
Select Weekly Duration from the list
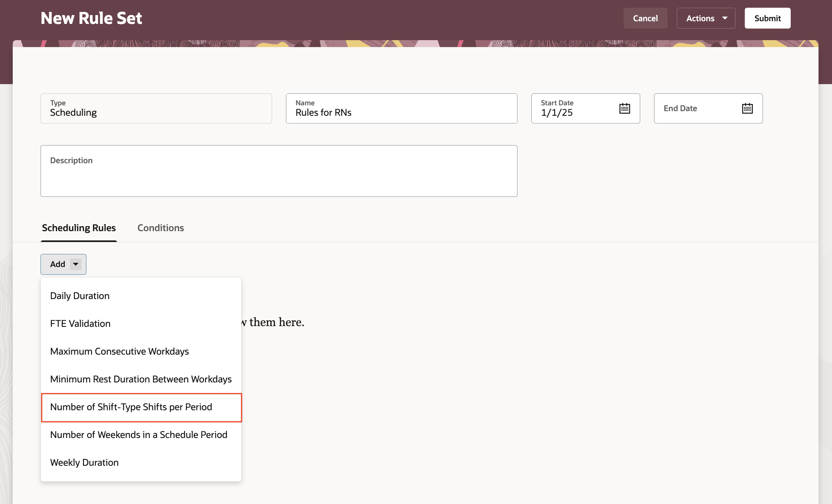(84, 462)
